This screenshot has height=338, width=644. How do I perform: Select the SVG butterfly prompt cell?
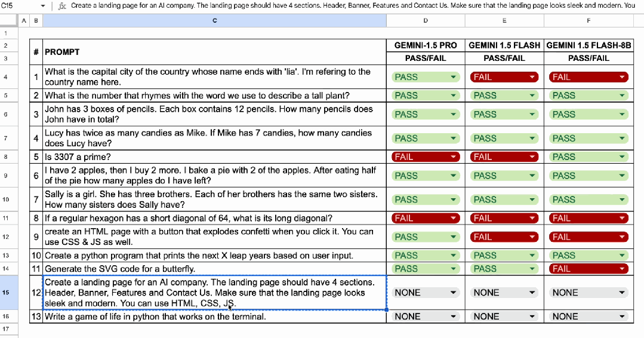pyautogui.click(x=214, y=269)
